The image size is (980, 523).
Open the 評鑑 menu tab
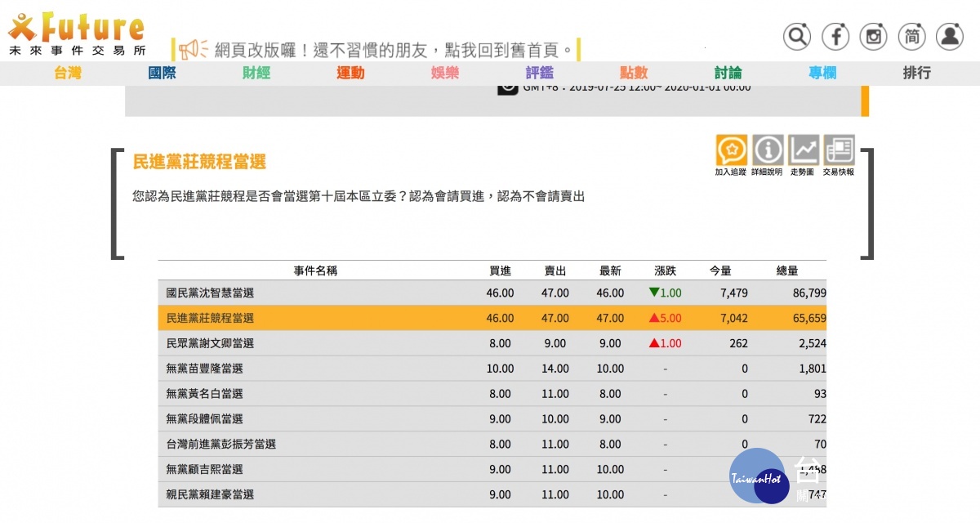tap(539, 73)
